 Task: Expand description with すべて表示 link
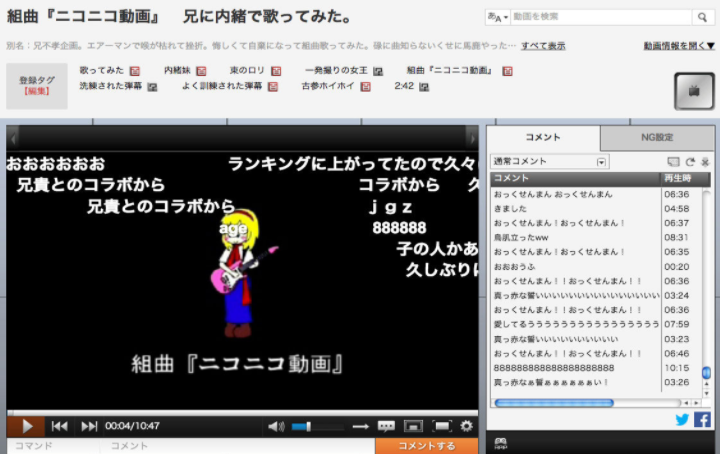tap(543, 46)
